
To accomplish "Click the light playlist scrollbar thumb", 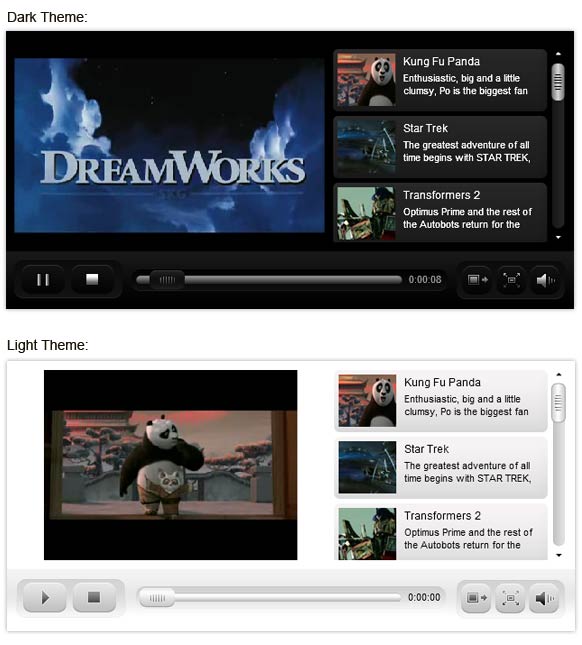I will point(558,402).
